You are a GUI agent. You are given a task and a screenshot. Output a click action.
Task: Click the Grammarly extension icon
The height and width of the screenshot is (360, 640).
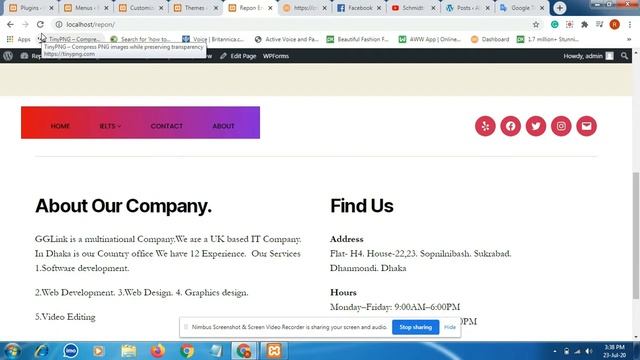coord(554,24)
